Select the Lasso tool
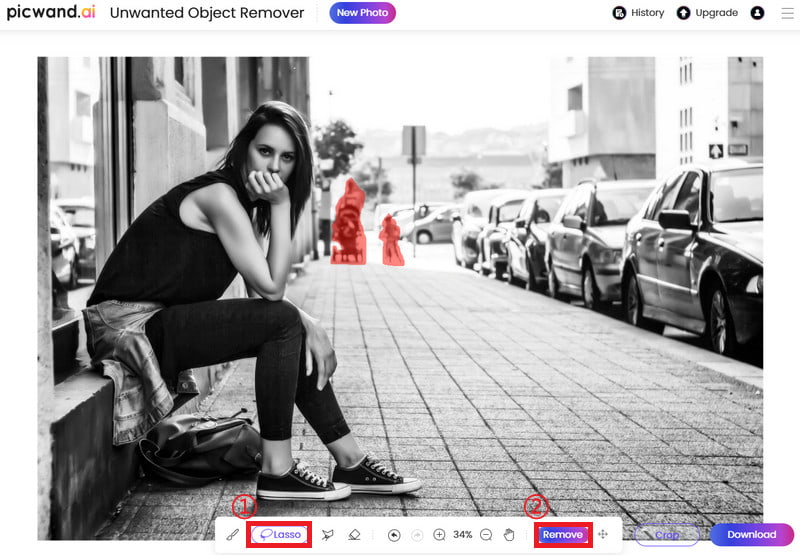 [280, 535]
